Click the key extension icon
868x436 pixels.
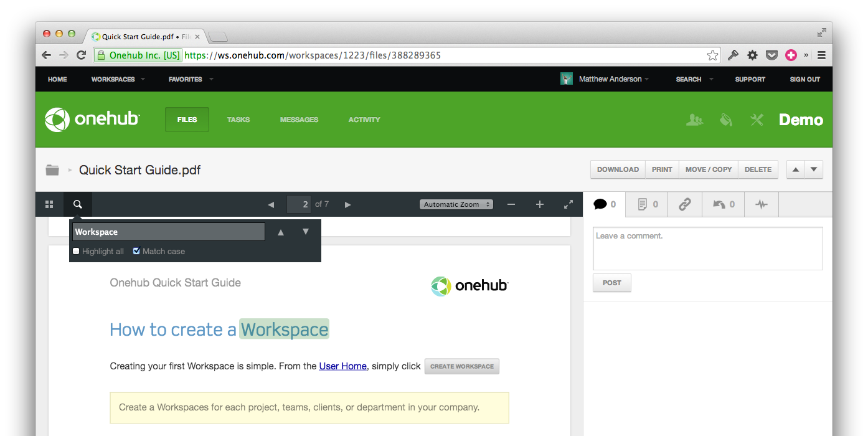coord(733,55)
